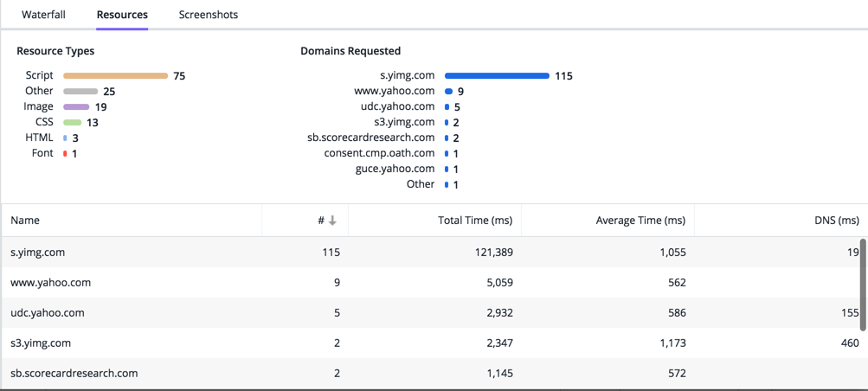Screen dimensions: 868x391
Task: Click average time value 1,173
Action: pos(672,343)
